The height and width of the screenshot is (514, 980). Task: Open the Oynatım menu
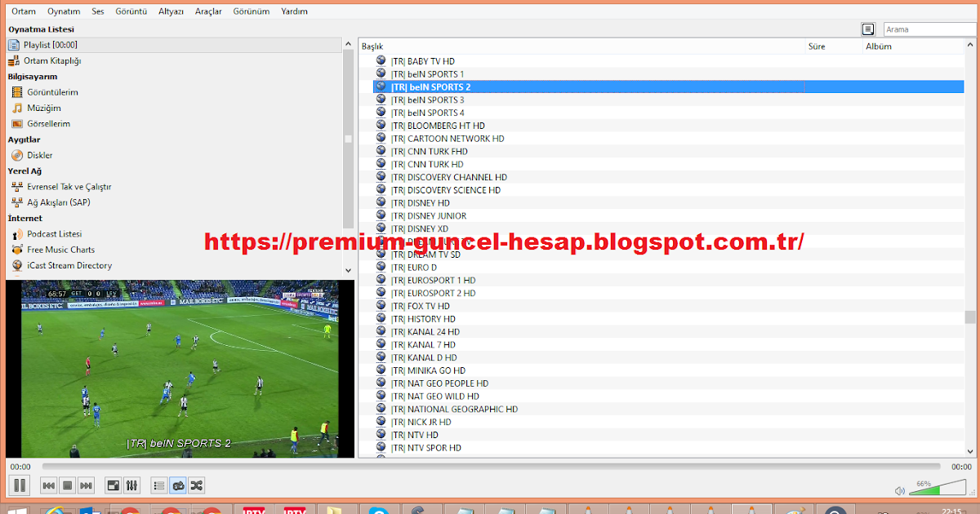(64, 11)
